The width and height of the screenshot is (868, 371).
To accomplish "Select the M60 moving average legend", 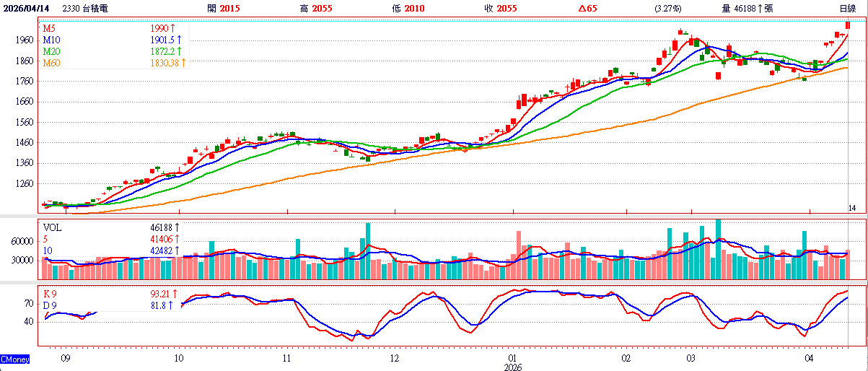I will pos(51,63).
